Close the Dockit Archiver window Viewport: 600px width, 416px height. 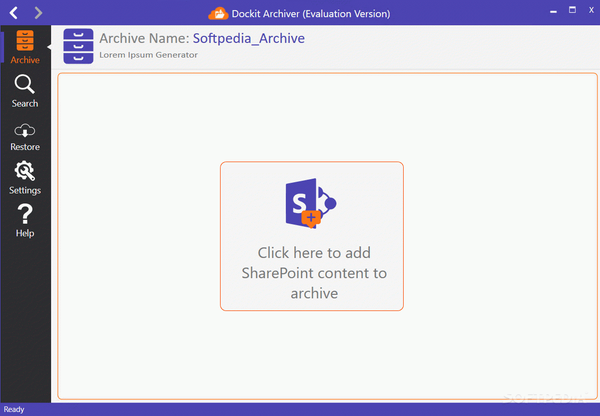[591, 10]
